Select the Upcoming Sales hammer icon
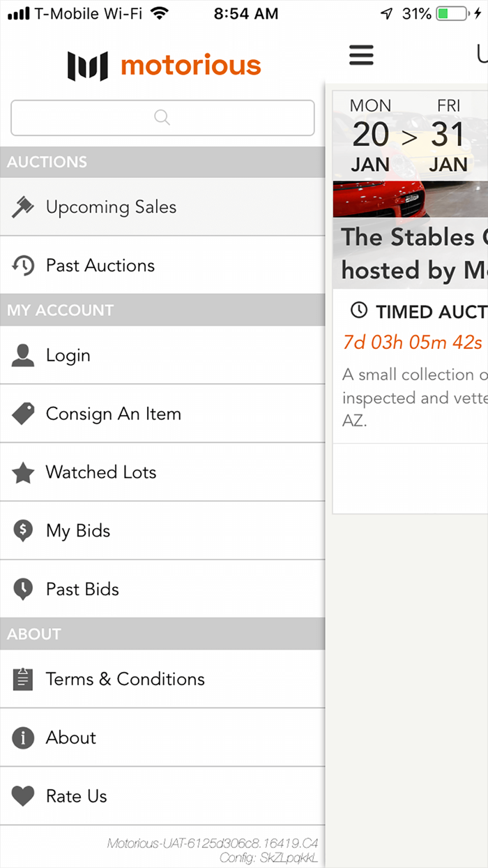Image resolution: width=488 pixels, height=868 pixels. [23, 207]
